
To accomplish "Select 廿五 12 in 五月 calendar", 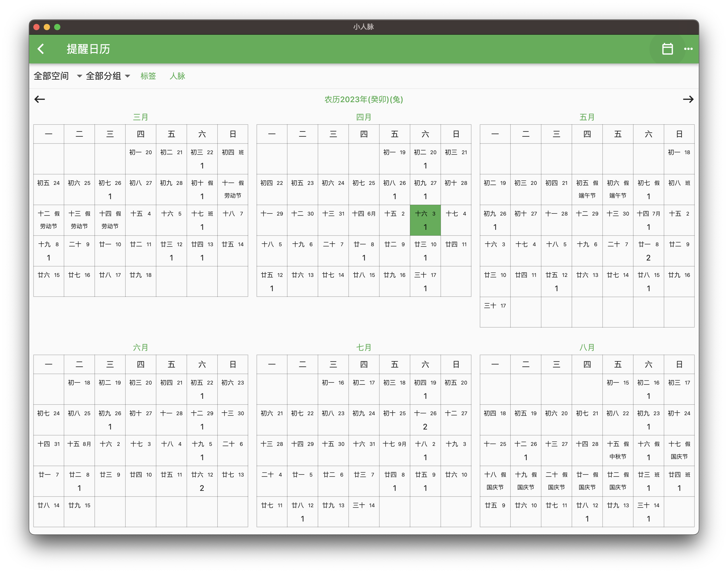I will [x=557, y=282].
